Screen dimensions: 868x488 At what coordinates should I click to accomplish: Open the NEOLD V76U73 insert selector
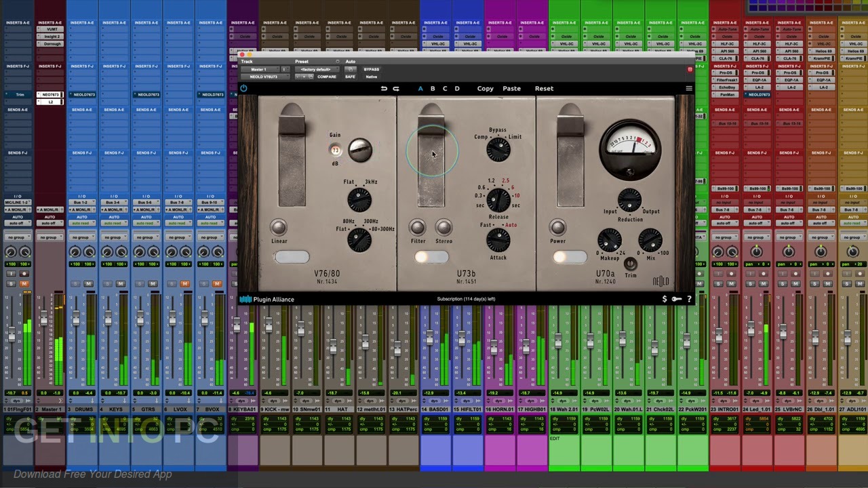point(265,77)
